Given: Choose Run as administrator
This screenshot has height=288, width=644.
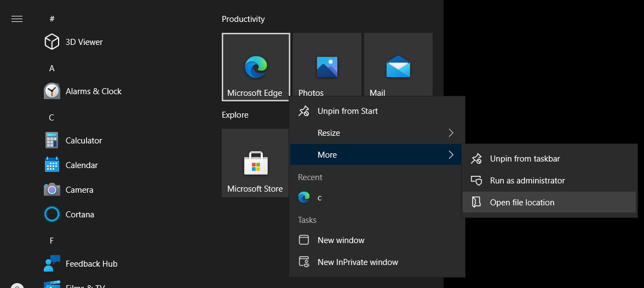Looking at the screenshot, I should pos(549,180).
